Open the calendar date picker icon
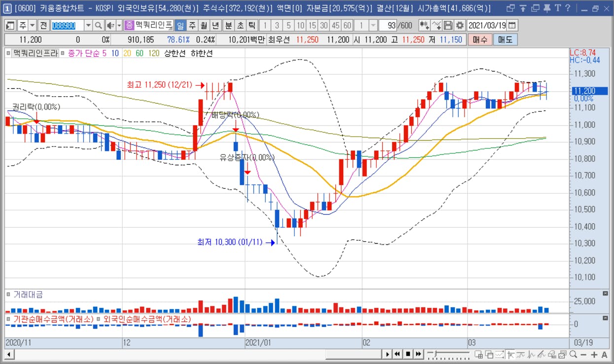The width and height of the screenshot is (614, 364). tap(512, 25)
